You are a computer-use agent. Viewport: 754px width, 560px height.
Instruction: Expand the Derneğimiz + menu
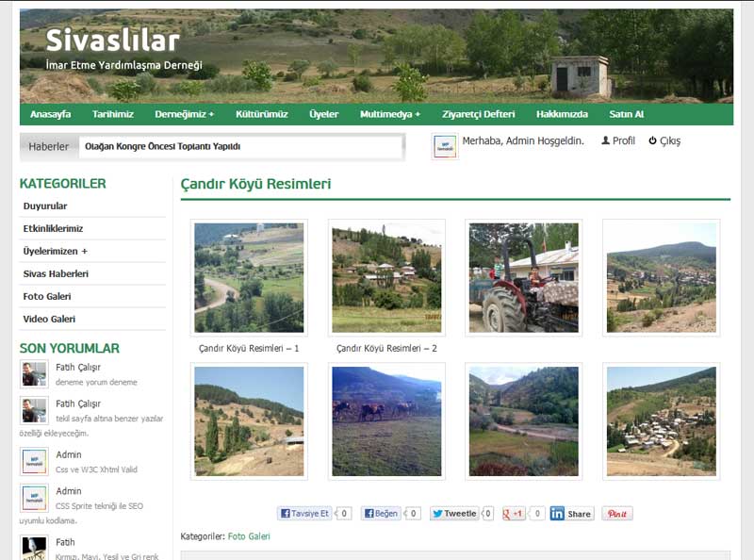pyautogui.click(x=184, y=114)
